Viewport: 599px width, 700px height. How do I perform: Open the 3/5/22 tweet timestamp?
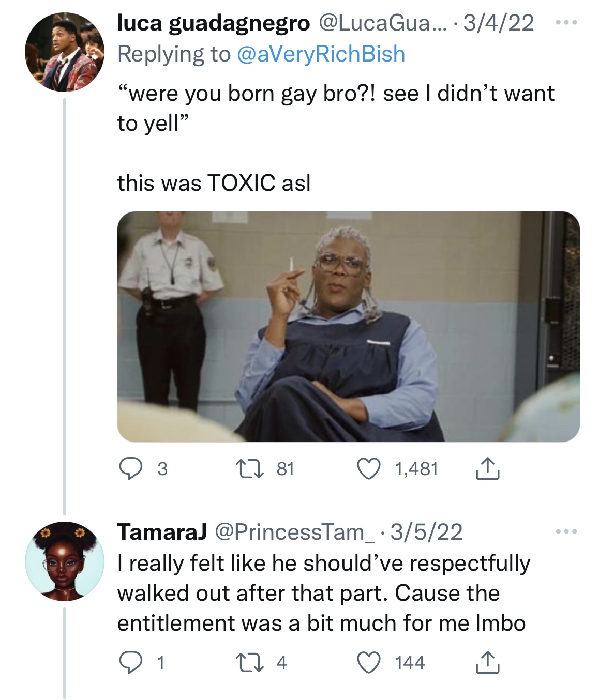tap(427, 531)
